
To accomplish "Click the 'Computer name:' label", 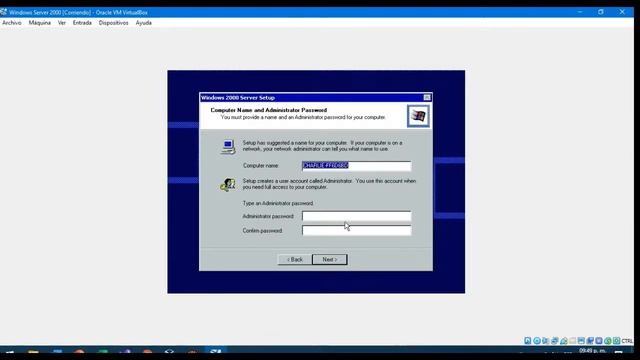I will pyautogui.click(x=261, y=166).
